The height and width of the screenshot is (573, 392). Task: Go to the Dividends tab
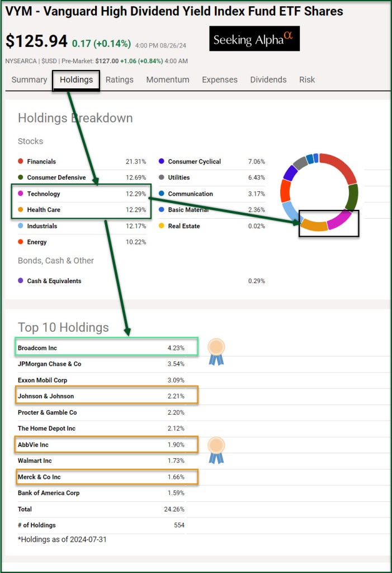[268, 79]
